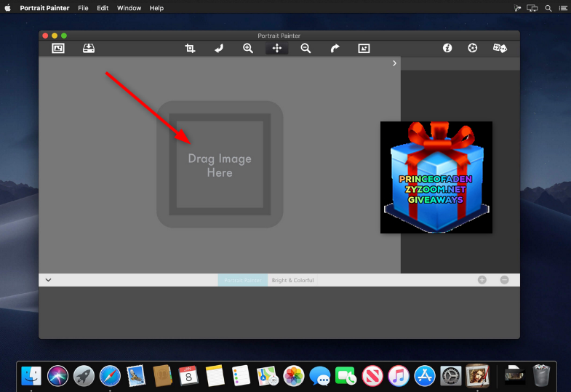Click the redo arrow icon
The width and height of the screenshot is (571, 392).
335,48
